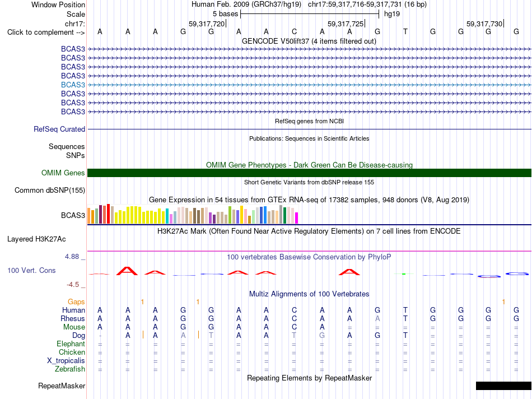Click the Elephant species label
532x399 pixels.
pos(71,344)
